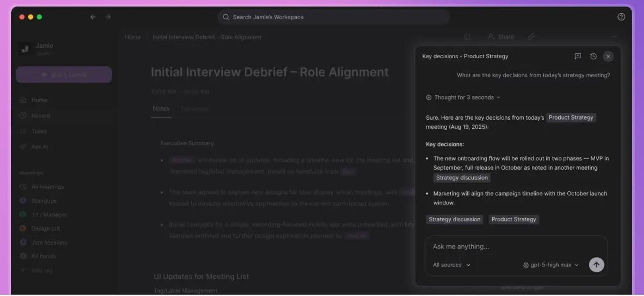Click the new chat icon in AI panel
The image size is (644, 296).
click(x=578, y=56)
